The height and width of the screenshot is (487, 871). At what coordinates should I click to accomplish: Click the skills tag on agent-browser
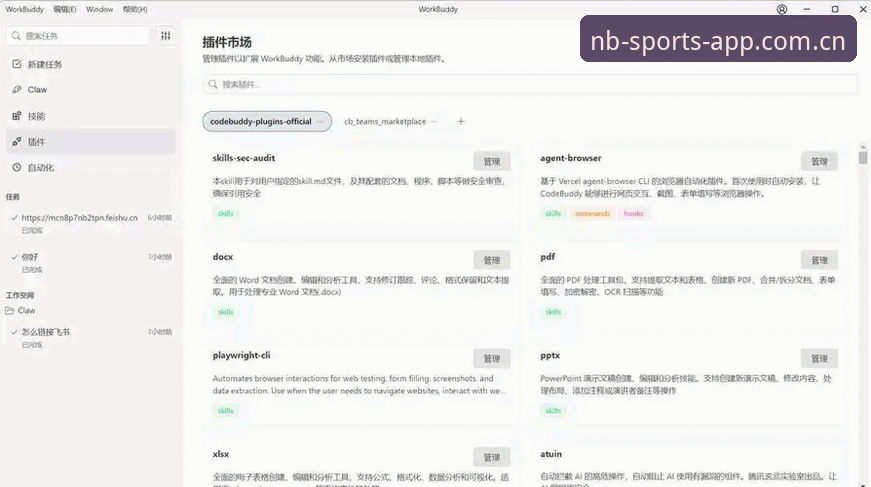pyautogui.click(x=553, y=213)
